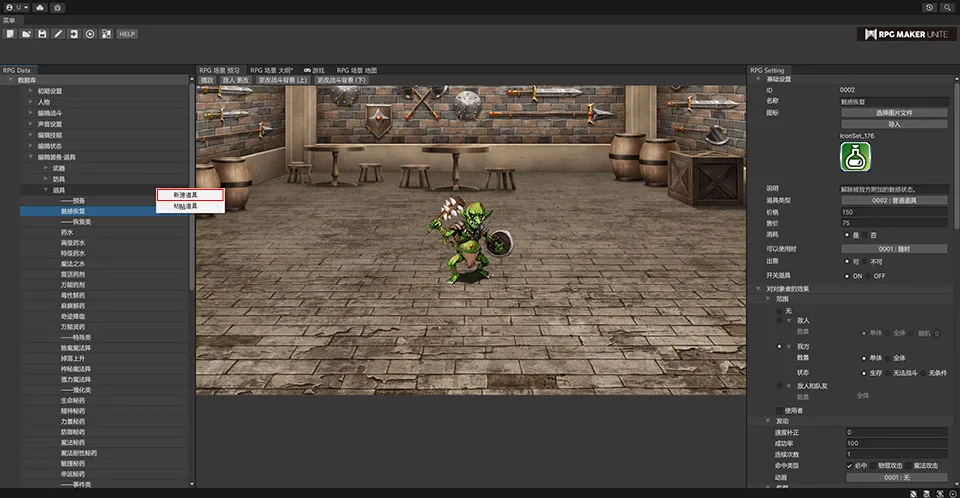
Task: Click the 价格 input field showing 150
Action: (894, 212)
